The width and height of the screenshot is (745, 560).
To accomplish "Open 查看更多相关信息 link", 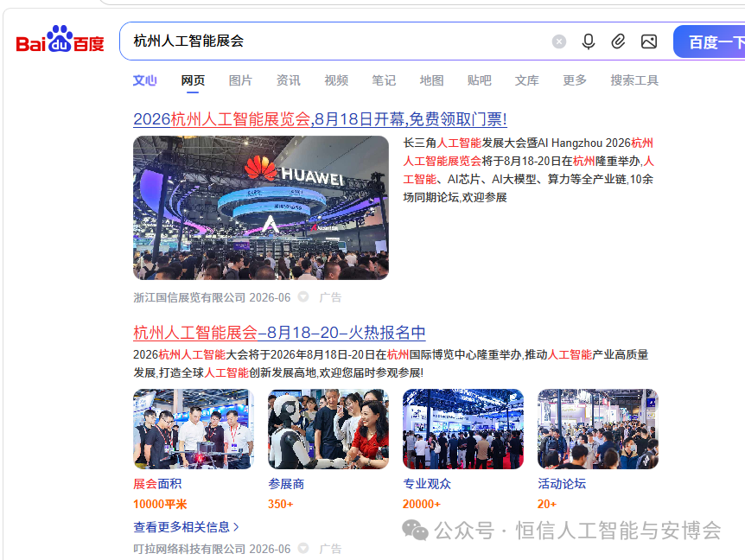I will pos(187,527).
